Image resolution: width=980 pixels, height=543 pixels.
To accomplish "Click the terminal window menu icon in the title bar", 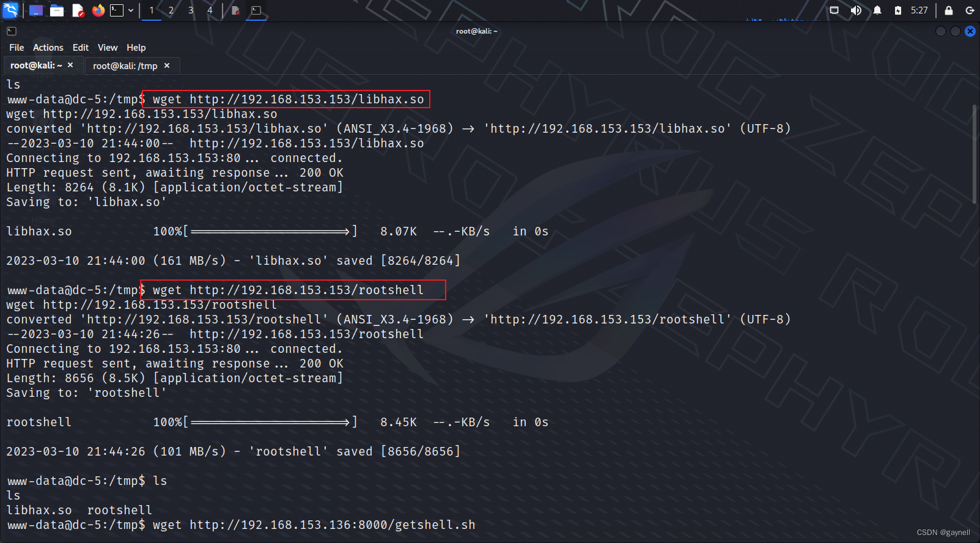I will point(12,31).
